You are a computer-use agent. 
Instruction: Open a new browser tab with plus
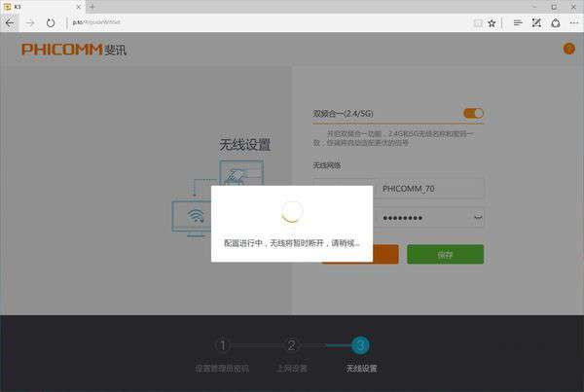91,7
